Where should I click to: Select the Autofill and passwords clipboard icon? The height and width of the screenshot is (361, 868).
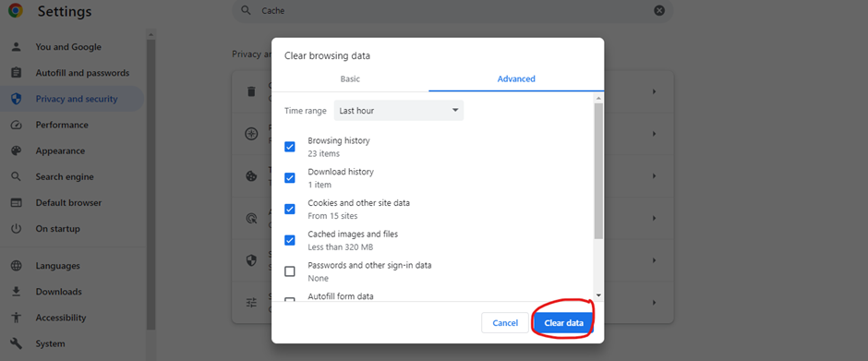click(16, 73)
